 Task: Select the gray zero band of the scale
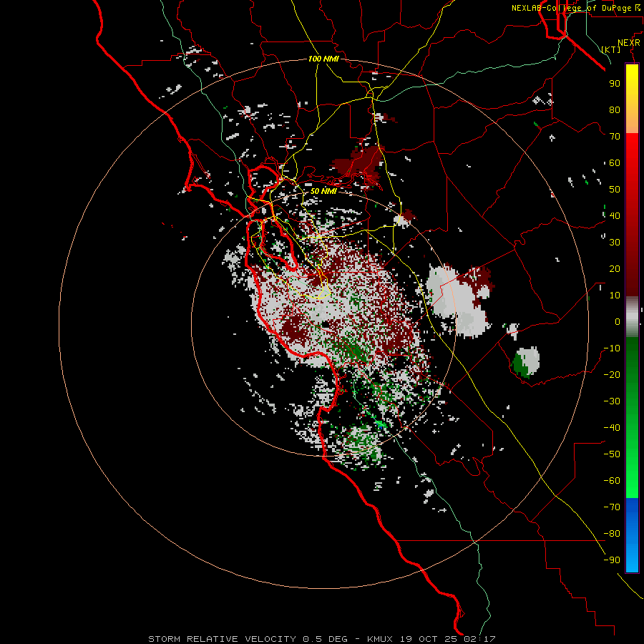coord(632,317)
